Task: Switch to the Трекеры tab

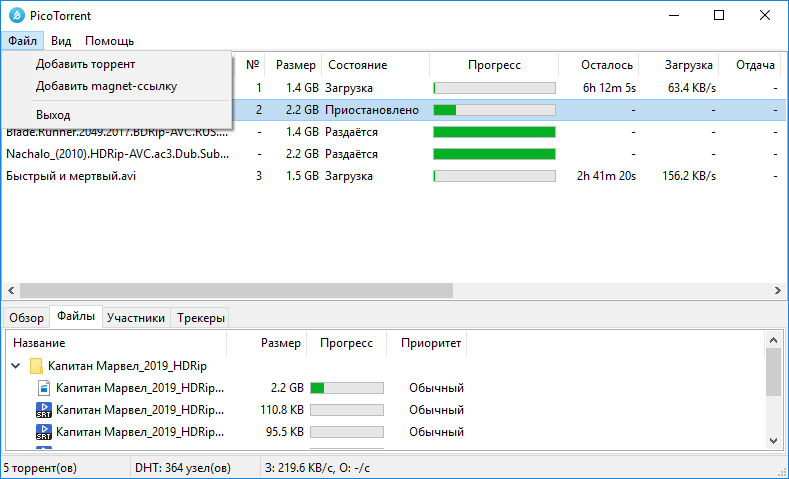Action: [200, 318]
